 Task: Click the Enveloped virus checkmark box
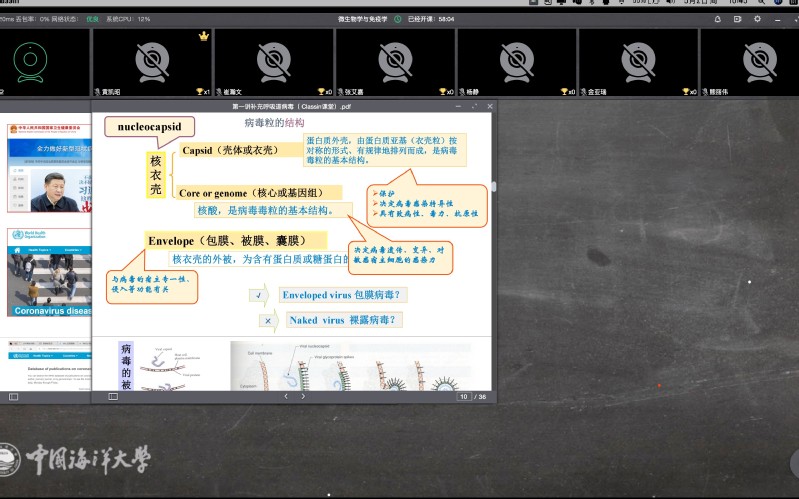tap(259, 295)
